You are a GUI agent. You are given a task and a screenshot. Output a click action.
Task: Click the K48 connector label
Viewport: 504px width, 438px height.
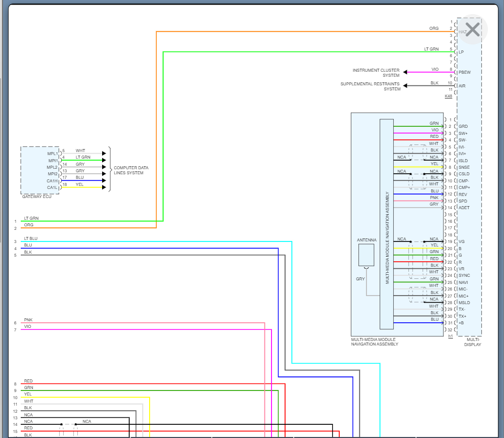point(448,96)
